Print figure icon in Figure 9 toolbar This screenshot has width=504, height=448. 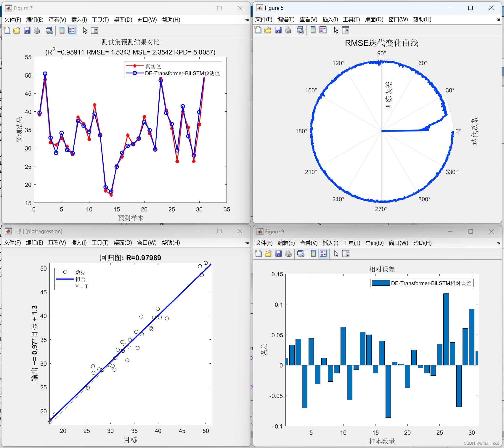point(288,253)
